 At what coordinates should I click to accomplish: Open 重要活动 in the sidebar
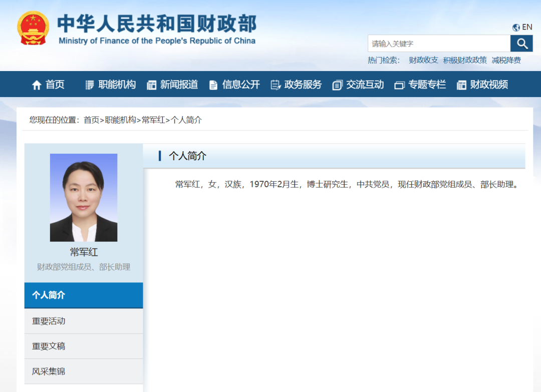click(x=84, y=321)
